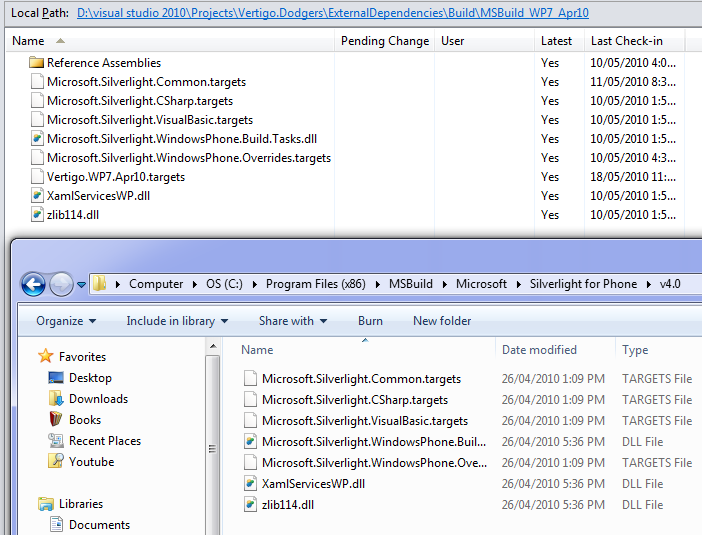The height and width of the screenshot is (535, 702).
Task: Open Desktop in Favorites
Action: (x=90, y=378)
